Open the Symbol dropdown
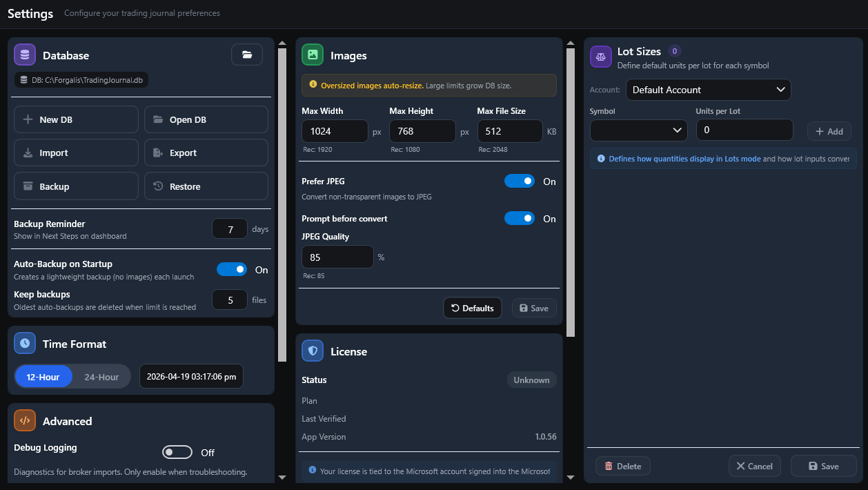 (x=639, y=130)
